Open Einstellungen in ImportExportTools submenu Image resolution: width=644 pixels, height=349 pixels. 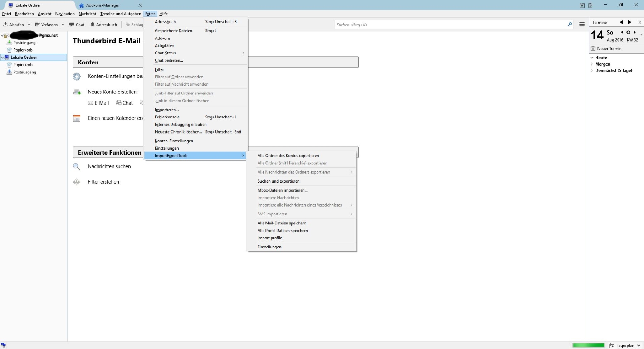coord(301,247)
